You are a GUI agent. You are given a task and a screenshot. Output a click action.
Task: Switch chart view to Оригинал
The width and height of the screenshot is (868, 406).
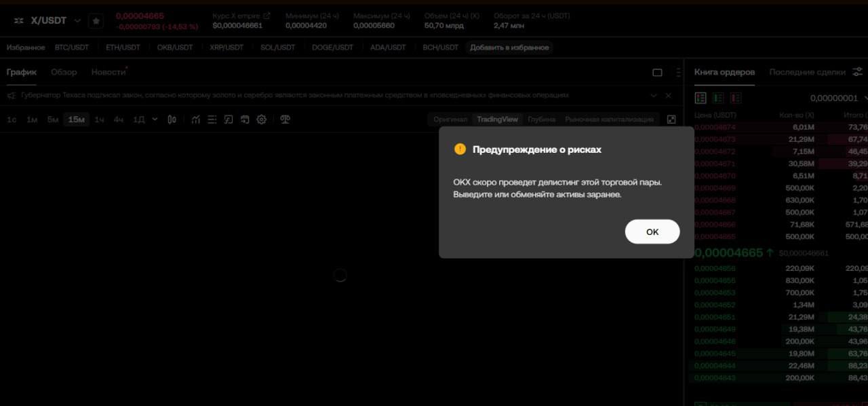pyautogui.click(x=451, y=119)
